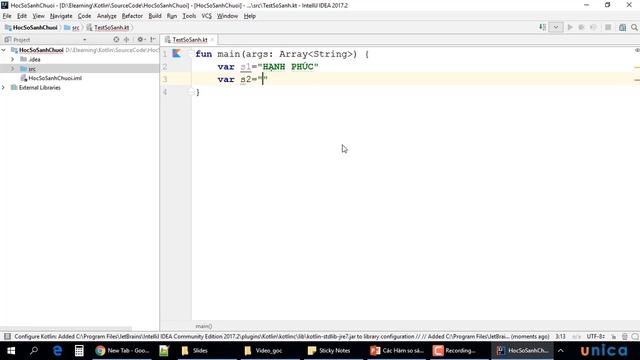Change the UTF-8 file encoding
The height and width of the screenshot is (360, 640).
(x=596, y=336)
